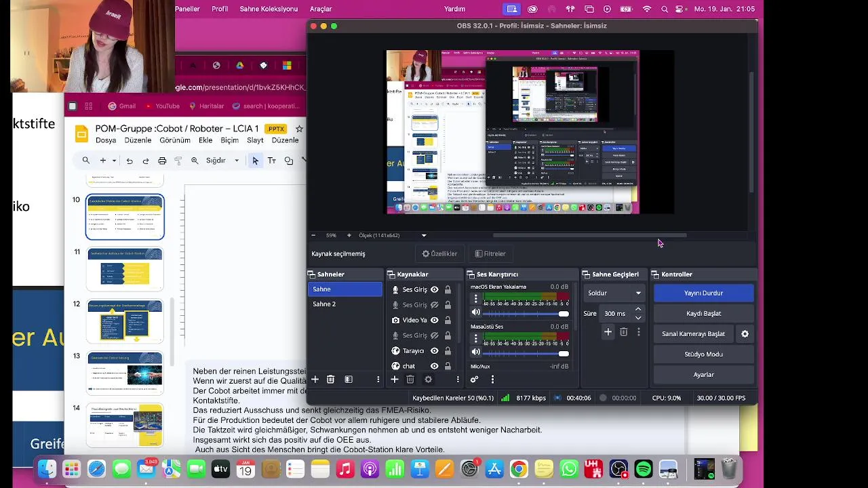Decrease transition Süre with down arrow
The height and width of the screenshot is (488, 868).
pyautogui.click(x=638, y=317)
